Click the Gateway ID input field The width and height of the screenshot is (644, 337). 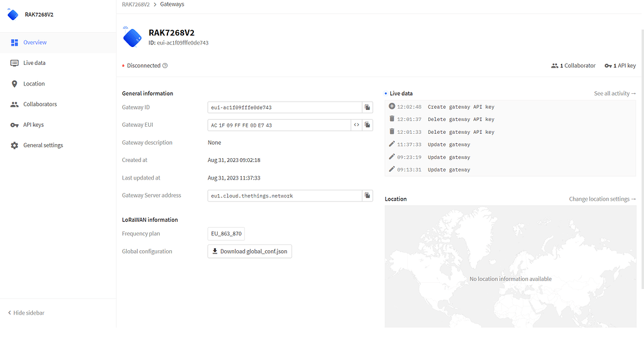tap(285, 107)
